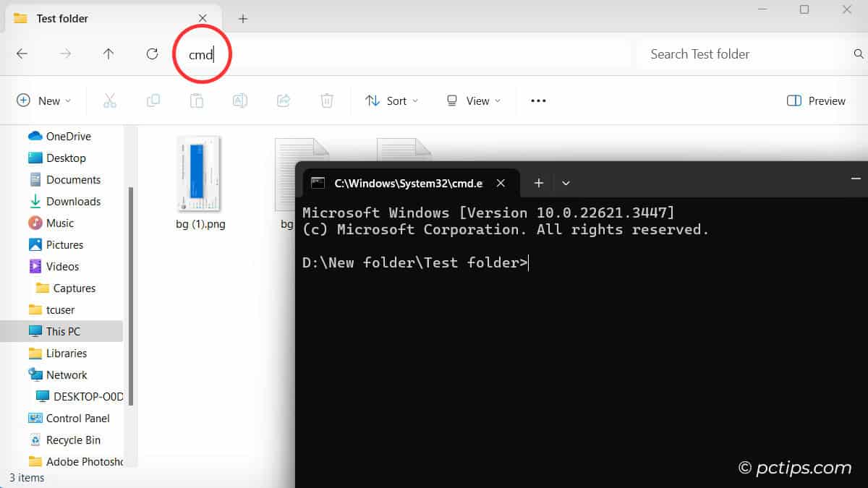The width and height of the screenshot is (868, 488).
Task: Open a new terminal tab
Action: [538, 183]
